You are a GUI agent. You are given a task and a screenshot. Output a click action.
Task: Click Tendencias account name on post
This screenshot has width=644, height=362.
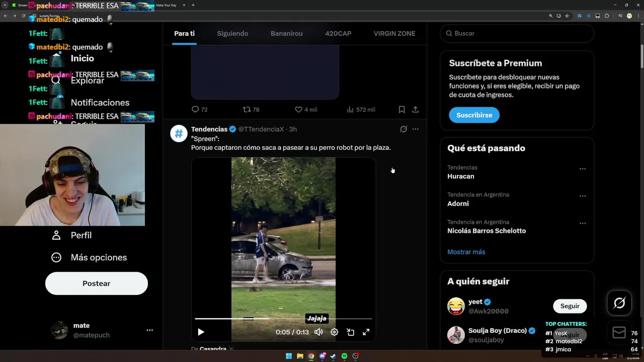pyautogui.click(x=209, y=129)
